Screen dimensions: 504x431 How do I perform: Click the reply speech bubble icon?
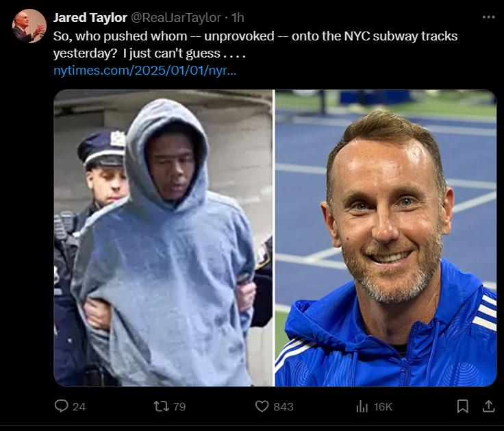point(61,406)
